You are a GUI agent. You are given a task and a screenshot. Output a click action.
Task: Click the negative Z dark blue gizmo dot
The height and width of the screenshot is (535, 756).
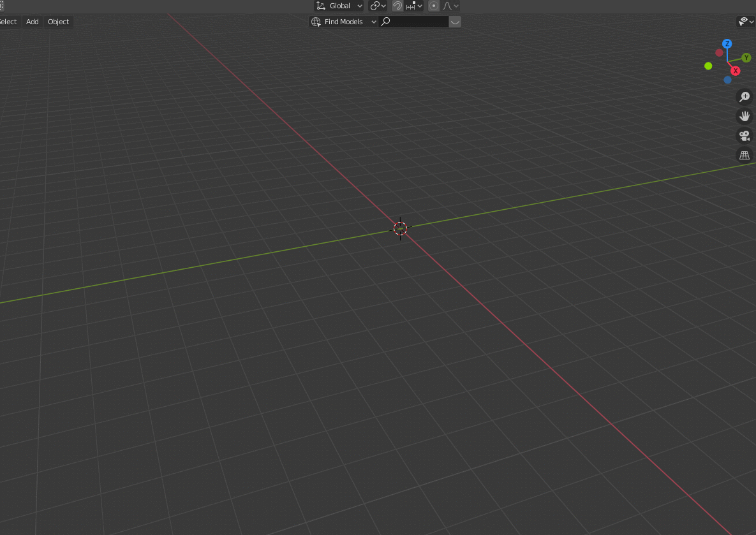click(x=727, y=80)
